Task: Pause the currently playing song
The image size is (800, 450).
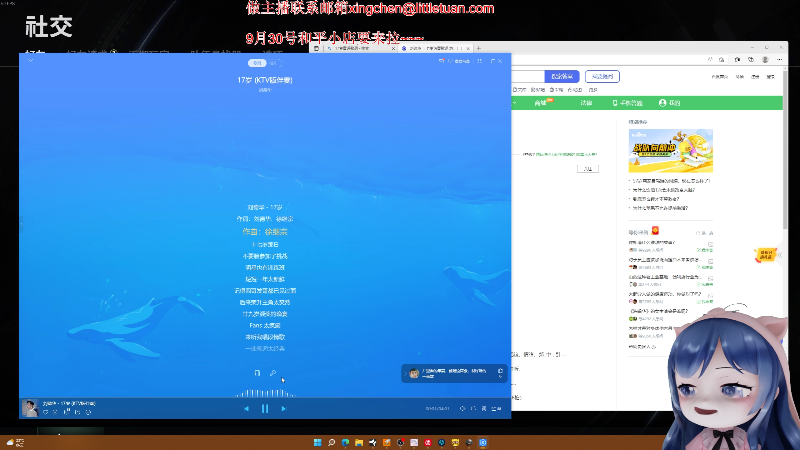Action: (x=265, y=409)
